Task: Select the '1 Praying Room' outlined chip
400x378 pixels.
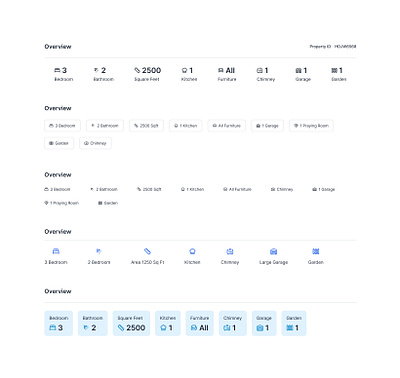Action: point(311,126)
